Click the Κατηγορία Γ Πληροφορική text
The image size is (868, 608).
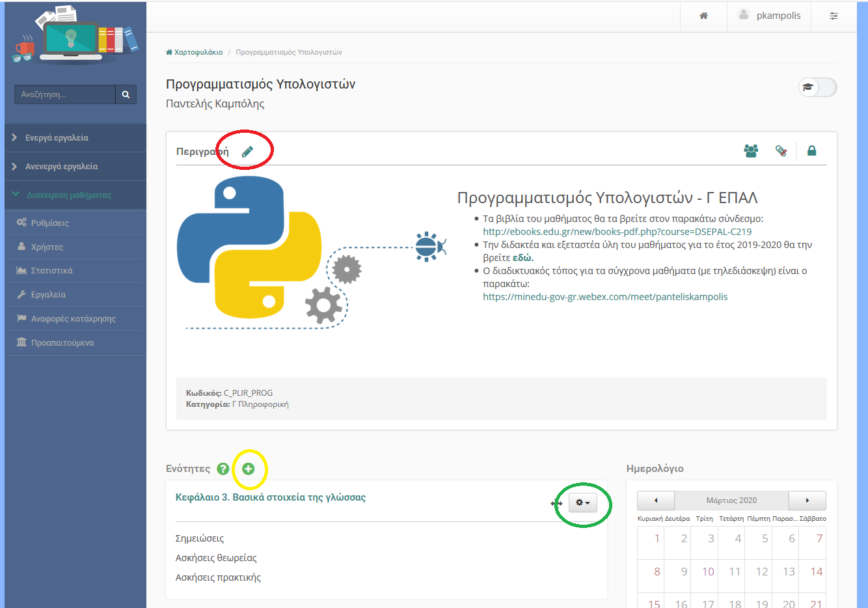click(237, 404)
